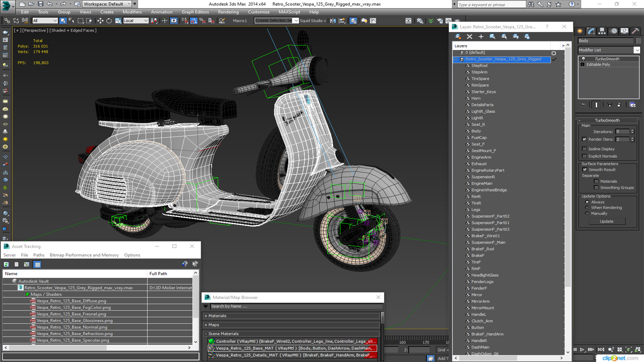
Task: Refresh the Asset Tracking list
Action: click(6, 264)
